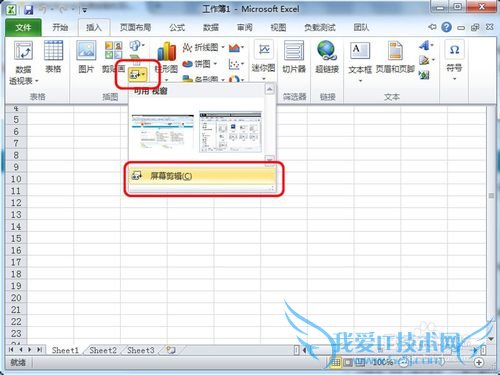Pick the browser window thumbnail in Available Windows

pos(163,132)
